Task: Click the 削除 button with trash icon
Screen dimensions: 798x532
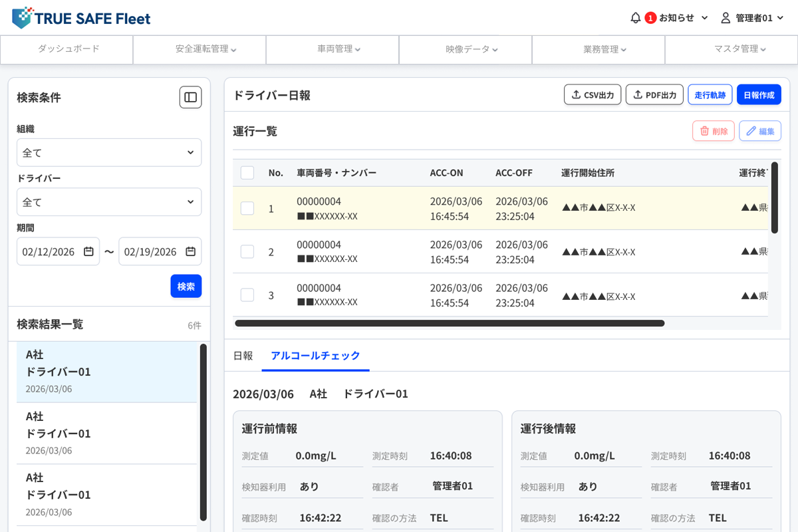Action: click(x=714, y=131)
